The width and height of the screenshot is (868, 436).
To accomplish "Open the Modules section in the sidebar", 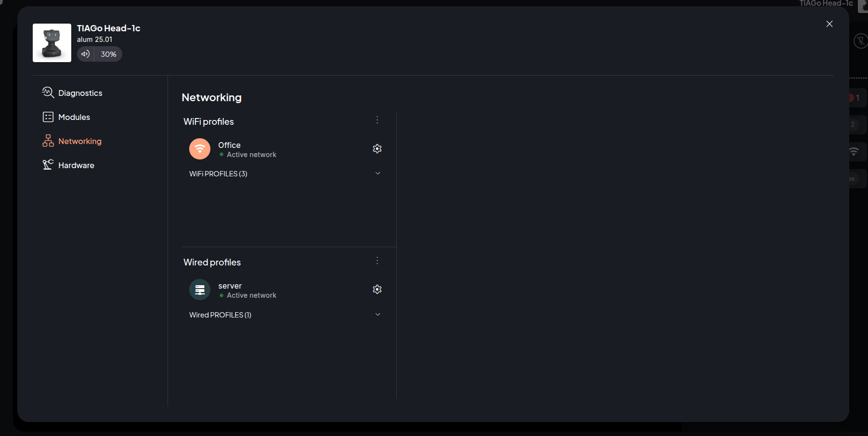I will tap(74, 117).
